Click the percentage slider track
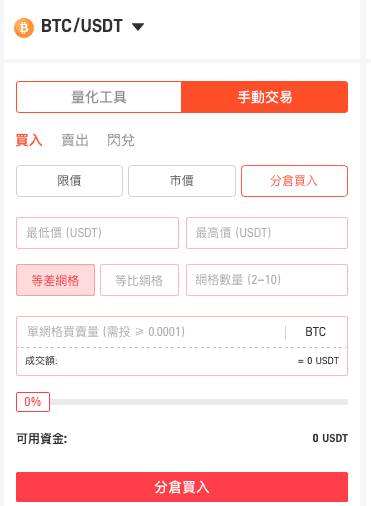The width and height of the screenshot is (371, 506). point(199,402)
